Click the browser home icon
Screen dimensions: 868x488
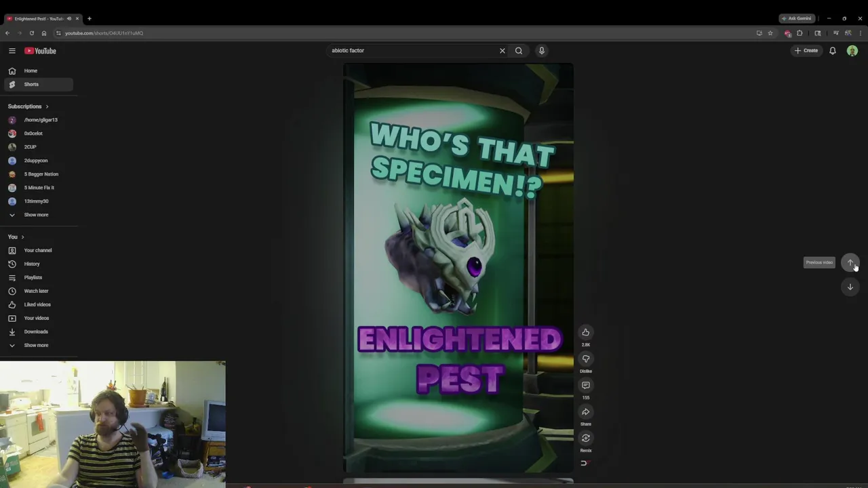point(44,33)
